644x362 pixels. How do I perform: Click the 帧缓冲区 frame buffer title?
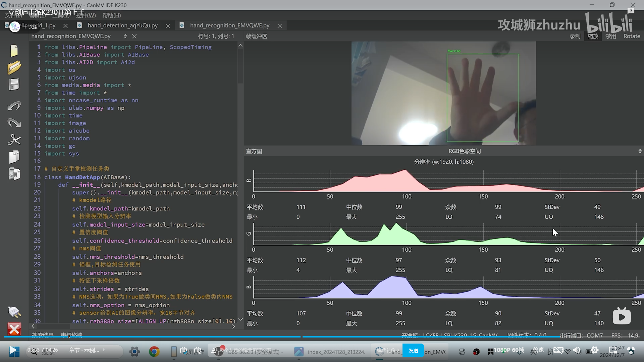click(x=257, y=36)
